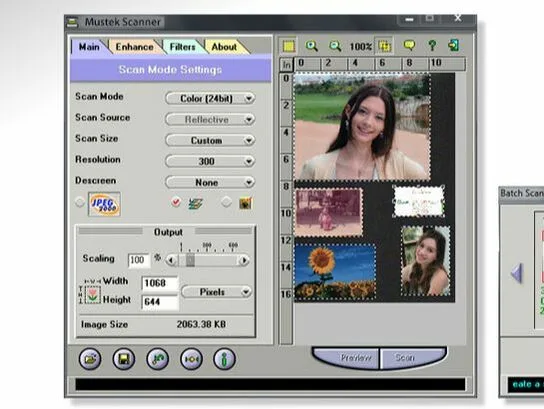Click the green question mark help icon
544x409 pixels.
tap(432, 45)
